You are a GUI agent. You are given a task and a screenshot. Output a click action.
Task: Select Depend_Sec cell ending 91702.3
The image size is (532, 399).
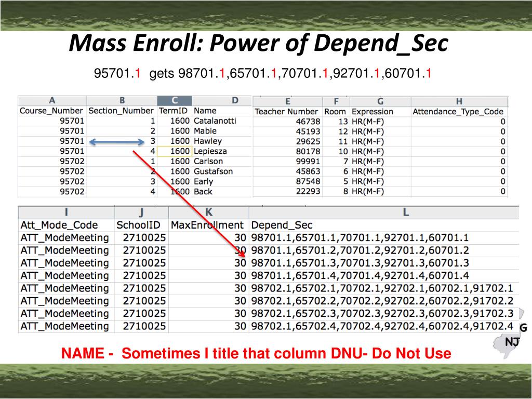point(384,313)
